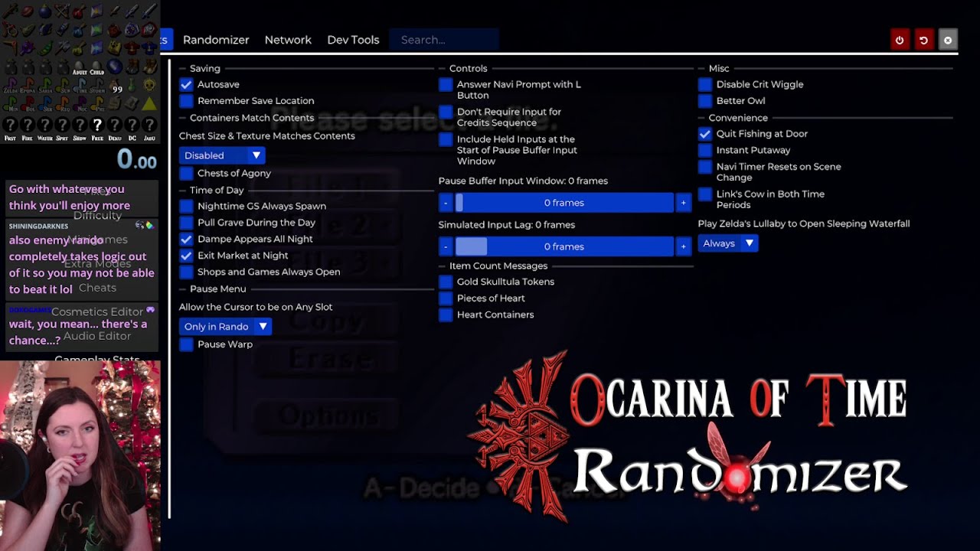Viewport: 980px width, 551px height.
Task: Click the Search input field
Action: (x=444, y=40)
